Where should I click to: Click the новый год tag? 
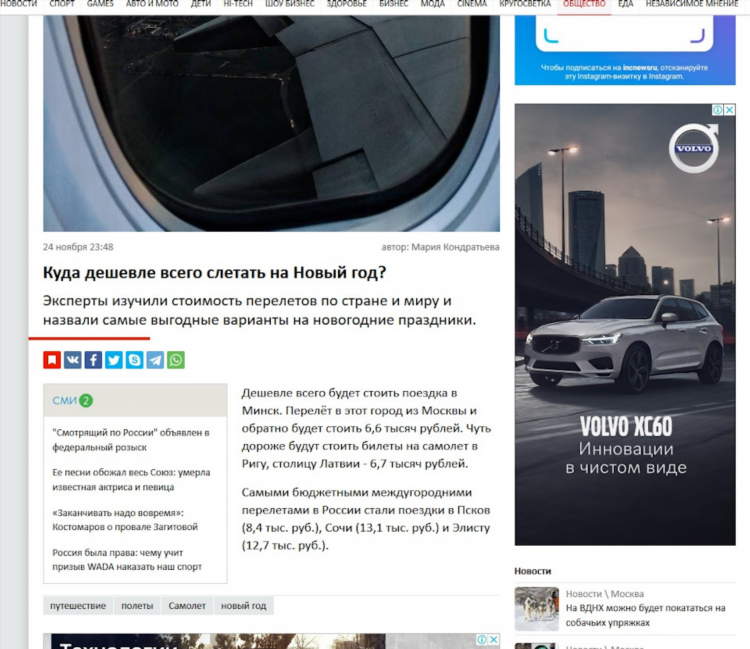243,605
